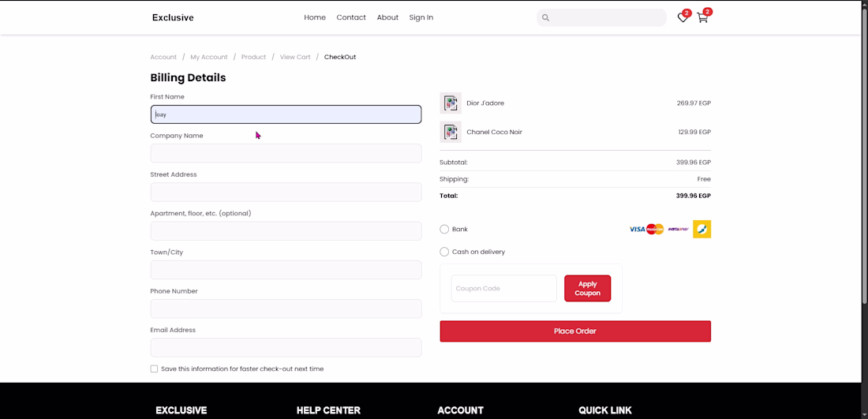This screenshot has height=419, width=868.
Task: Click the HELP CENTER footer heading
Action: tap(328, 410)
